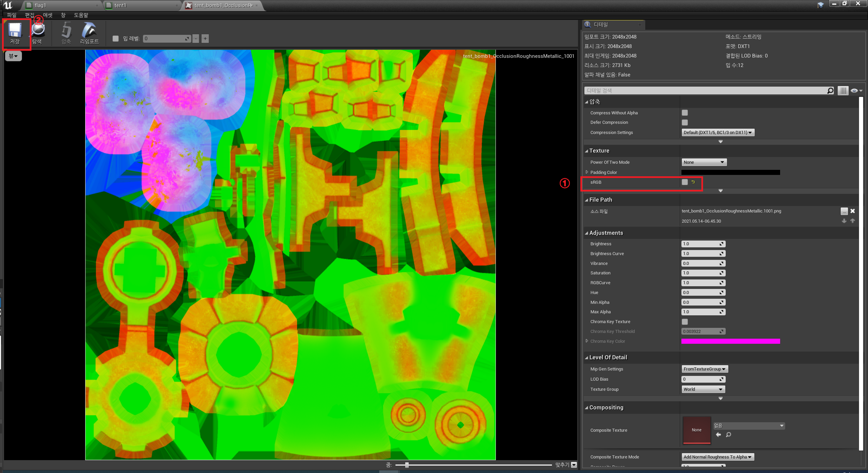This screenshot has width=868, height=473.
Task: Click Composite Texture browse magnifier icon
Action: point(728,435)
